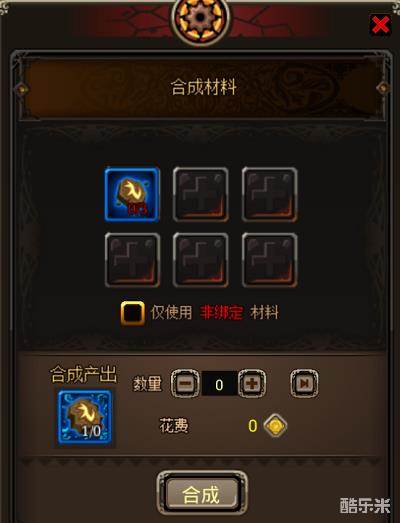Click the empty bottom-middle material slot
Screen dimensions: 400x523
[x=201, y=260]
